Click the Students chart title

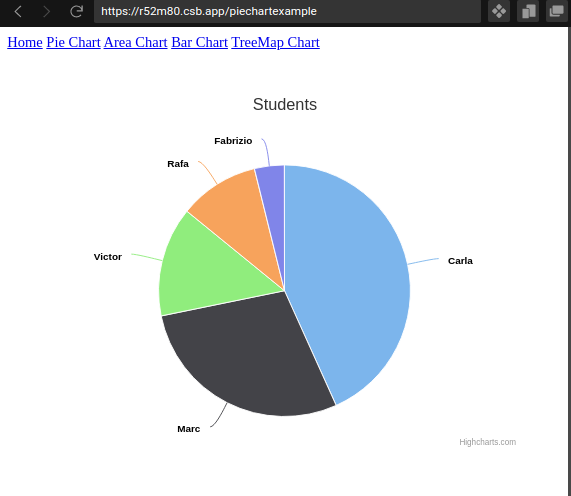(285, 105)
